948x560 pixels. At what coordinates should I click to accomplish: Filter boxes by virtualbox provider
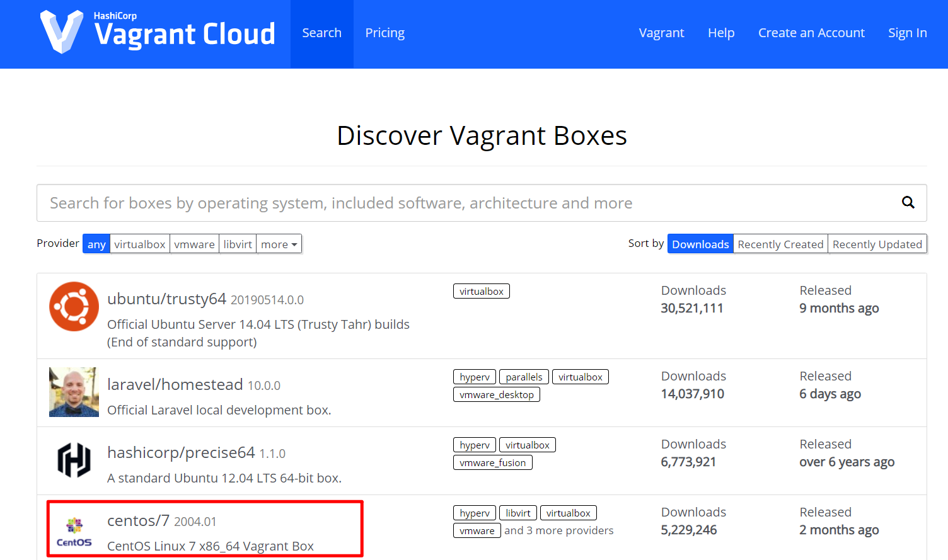(x=140, y=244)
